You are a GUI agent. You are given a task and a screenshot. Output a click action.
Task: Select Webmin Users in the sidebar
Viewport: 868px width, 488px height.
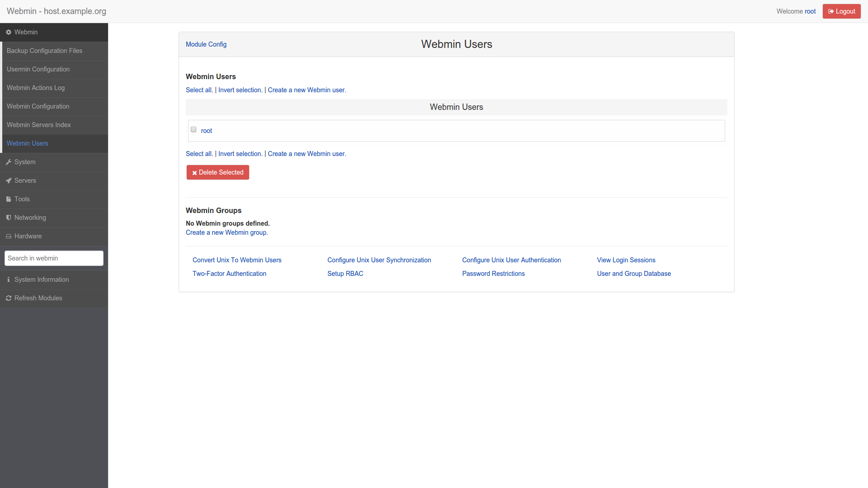[55, 143]
